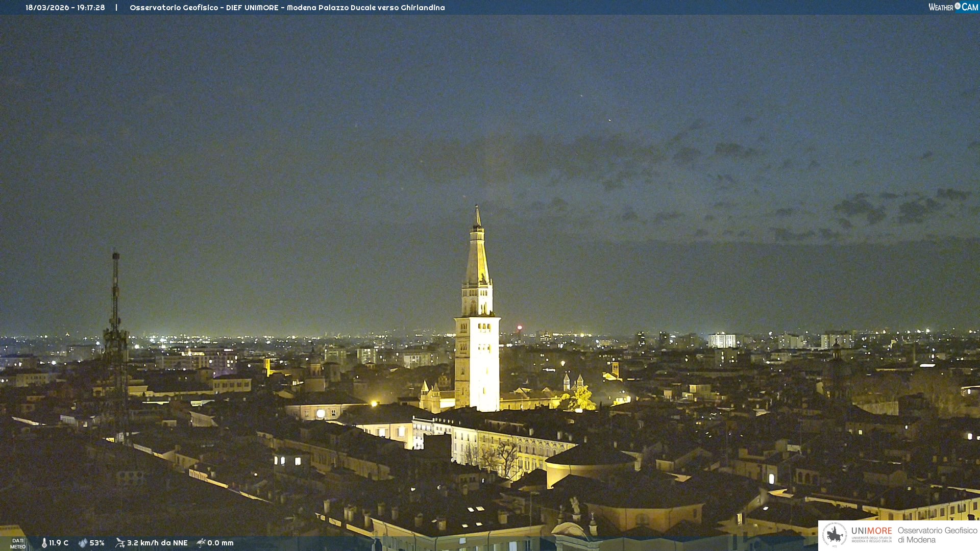The height and width of the screenshot is (551, 980).
Task: Click the WeatherCam logo in top corner
Action: pos(952,7)
